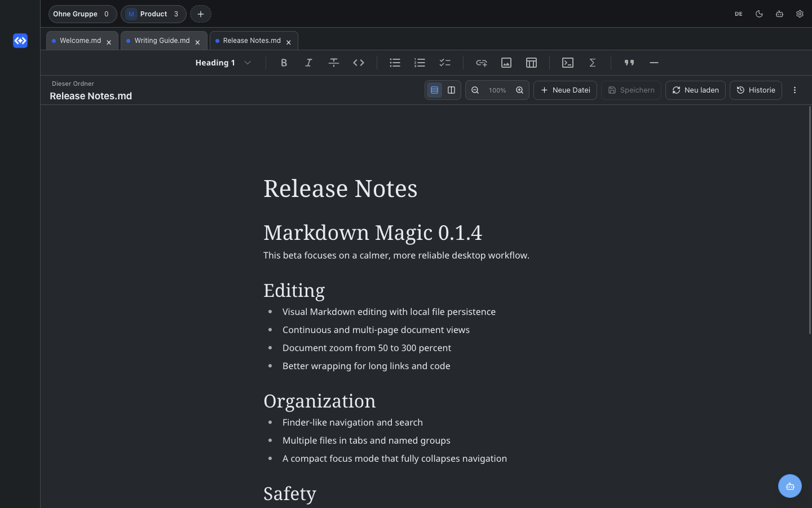Click the Release Notes title heading

click(x=341, y=189)
